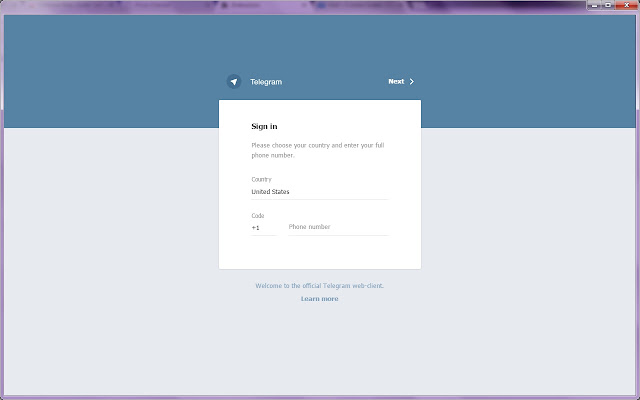Click the 'Please choose your country' instruction text
The width and height of the screenshot is (640, 400).
(318, 150)
